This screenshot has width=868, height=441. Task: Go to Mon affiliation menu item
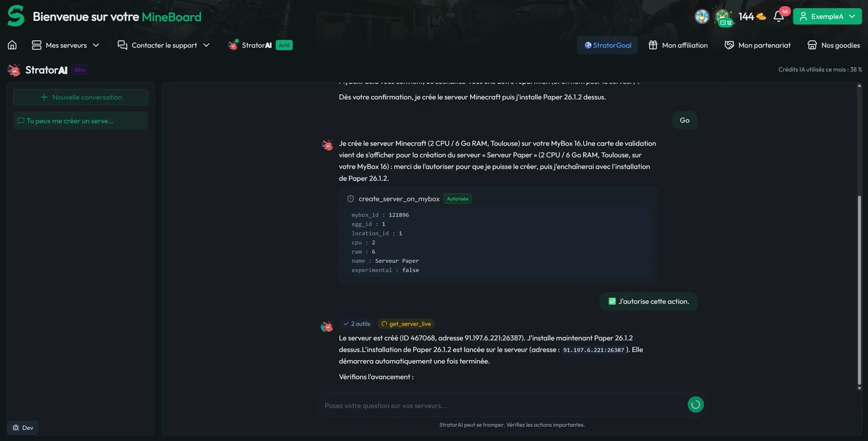point(678,45)
